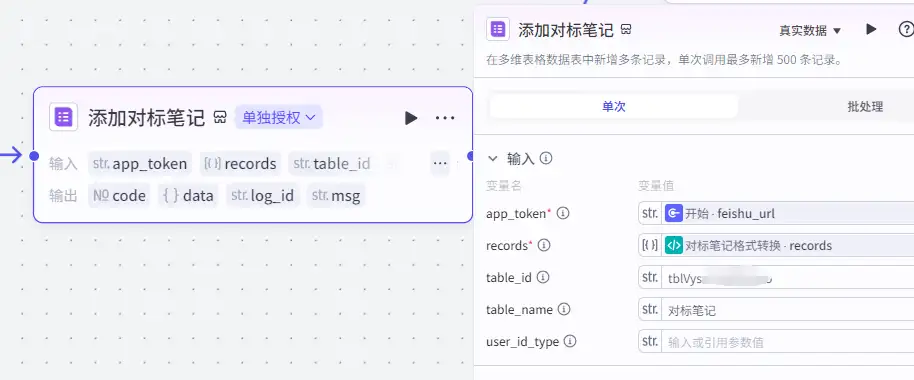The width and height of the screenshot is (914, 380).
Task: Click the 开始 node icon in app_token value
Action: coord(673,213)
